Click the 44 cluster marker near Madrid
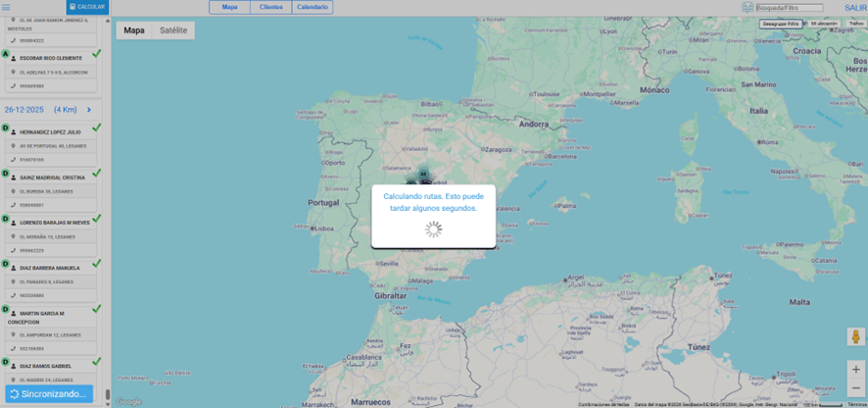 click(423, 174)
